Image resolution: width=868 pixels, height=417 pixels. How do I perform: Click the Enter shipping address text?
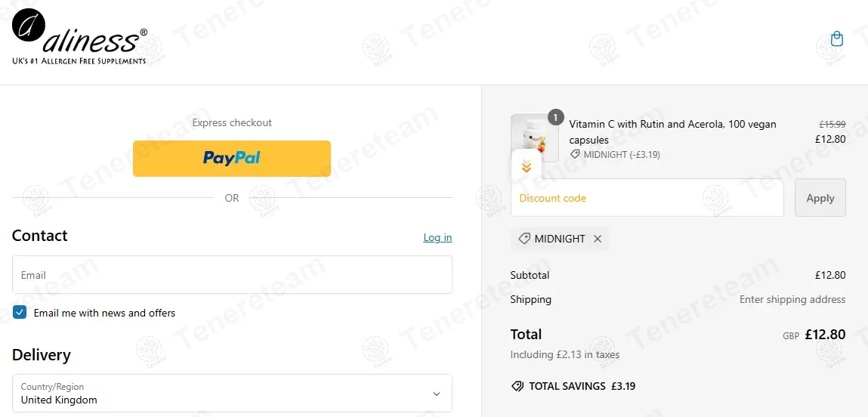[792, 299]
